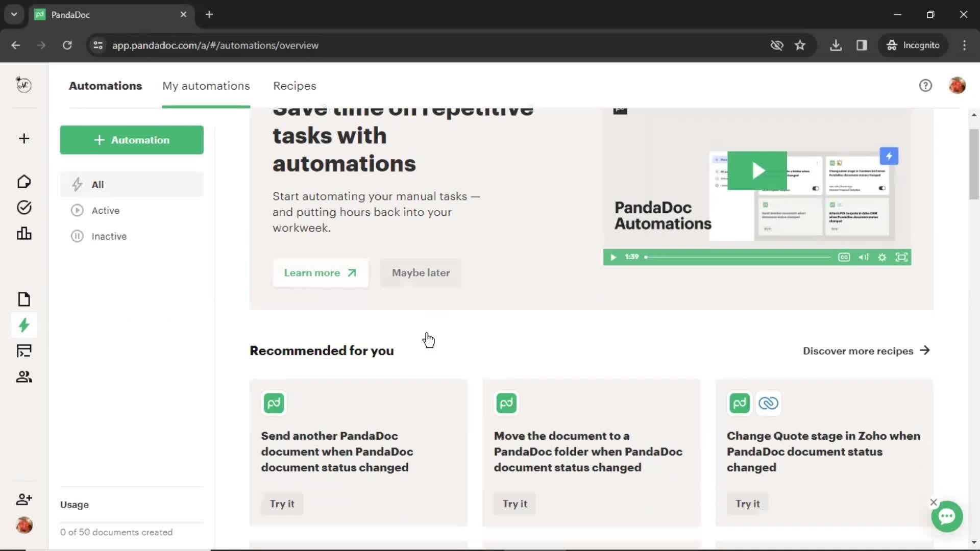Click the Templates list icon in sidebar
This screenshot has width=980, height=551.
click(23, 350)
